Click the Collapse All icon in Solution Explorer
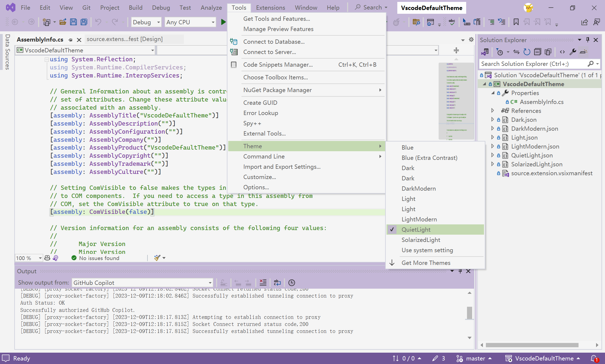Screen dimensions: 605x364 [537, 52]
